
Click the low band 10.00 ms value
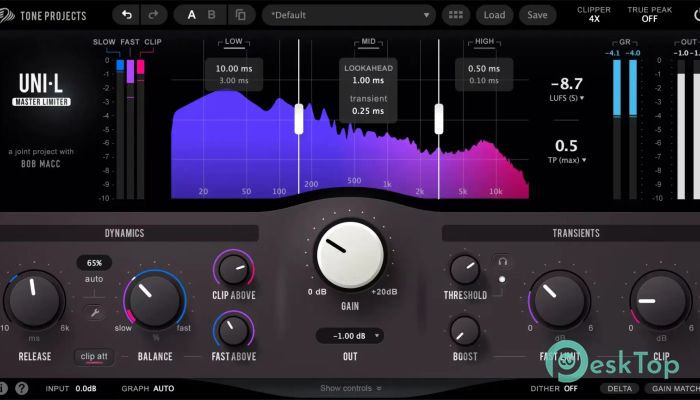tap(234, 69)
